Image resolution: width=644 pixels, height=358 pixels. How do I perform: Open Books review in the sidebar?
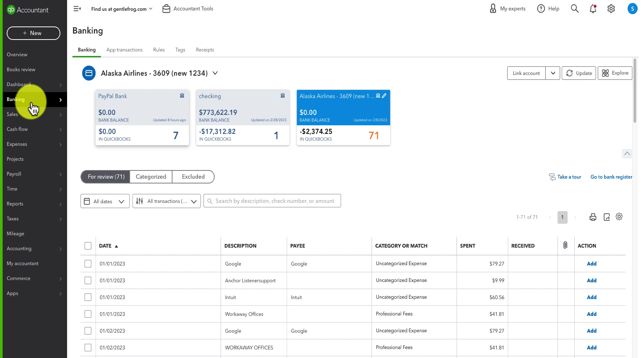(x=21, y=69)
